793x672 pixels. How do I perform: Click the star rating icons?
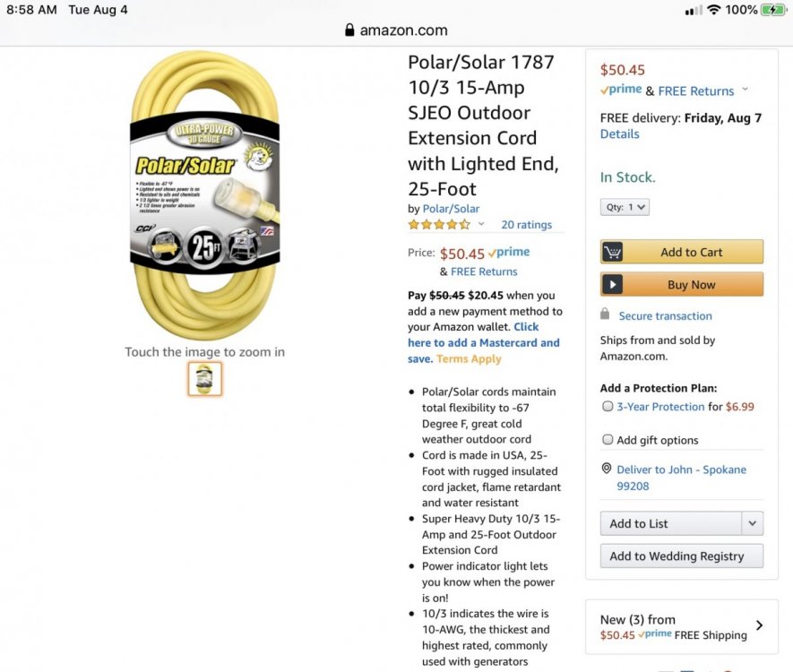pos(439,225)
